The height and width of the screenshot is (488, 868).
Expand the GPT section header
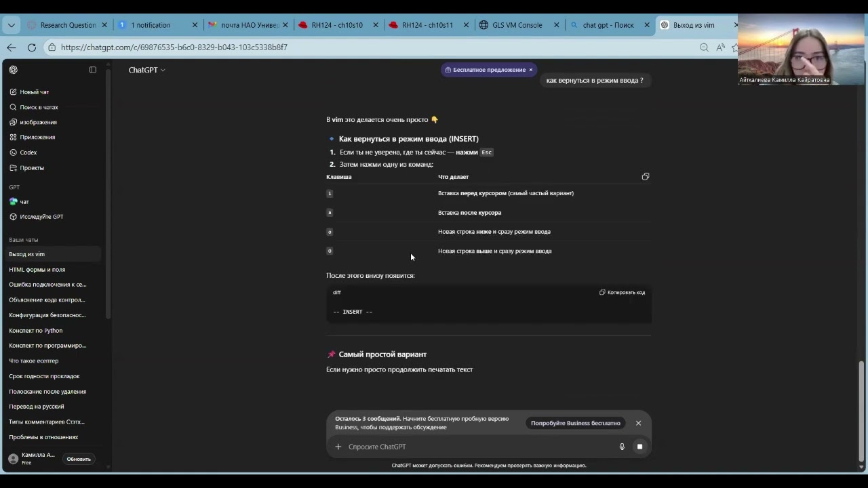14,187
